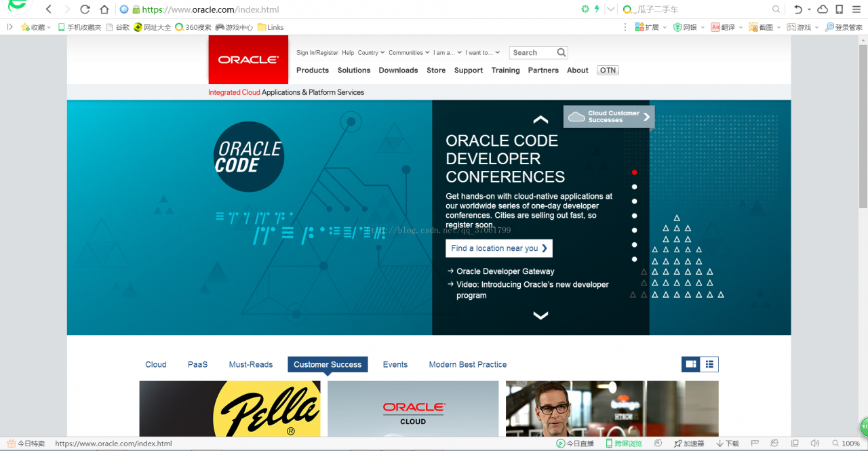The width and height of the screenshot is (868, 451).
Task: Click the OTN button
Action: tap(608, 71)
